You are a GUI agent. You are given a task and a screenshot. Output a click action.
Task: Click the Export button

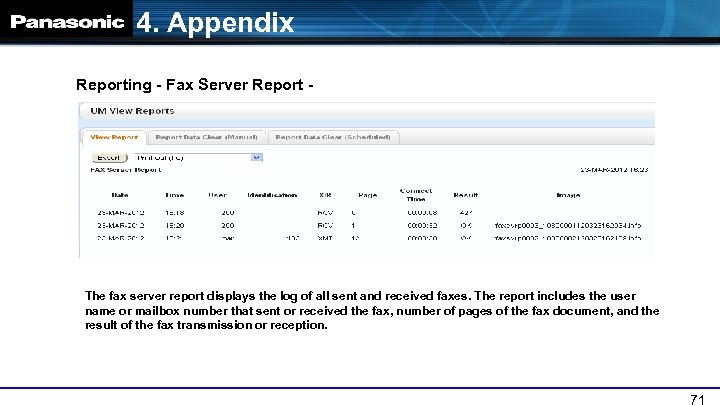(109, 158)
